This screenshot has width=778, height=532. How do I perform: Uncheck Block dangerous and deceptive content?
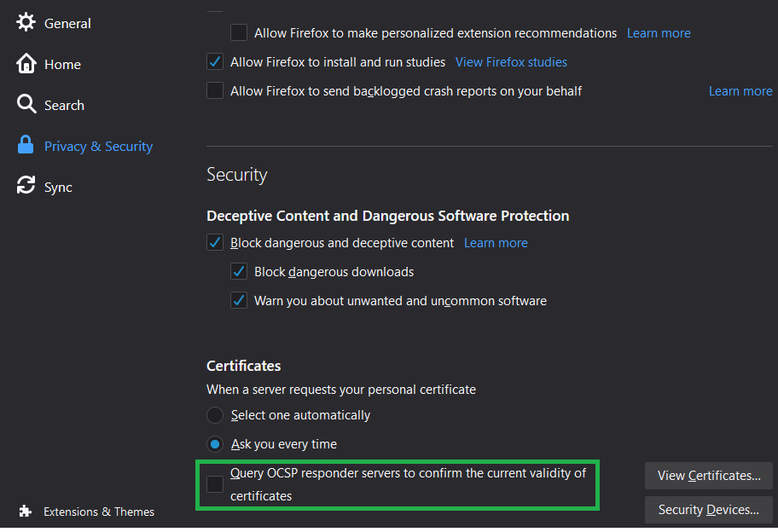pos(215,243)
